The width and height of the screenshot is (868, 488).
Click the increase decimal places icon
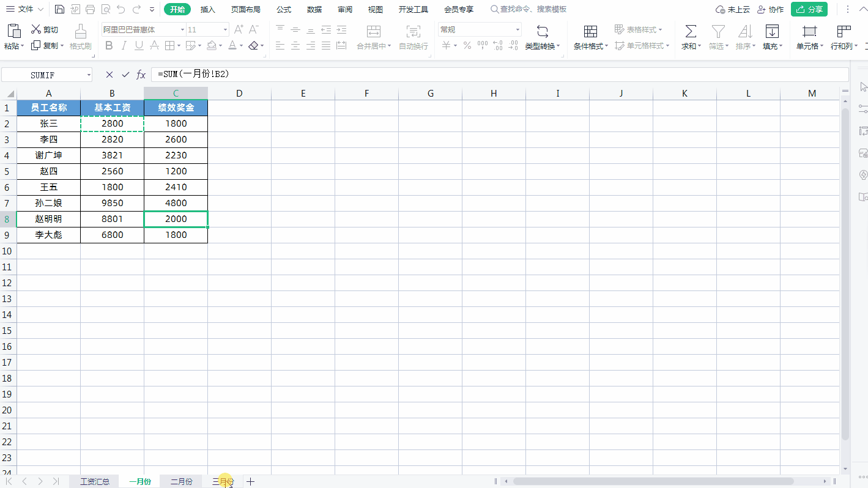(498, 45)
